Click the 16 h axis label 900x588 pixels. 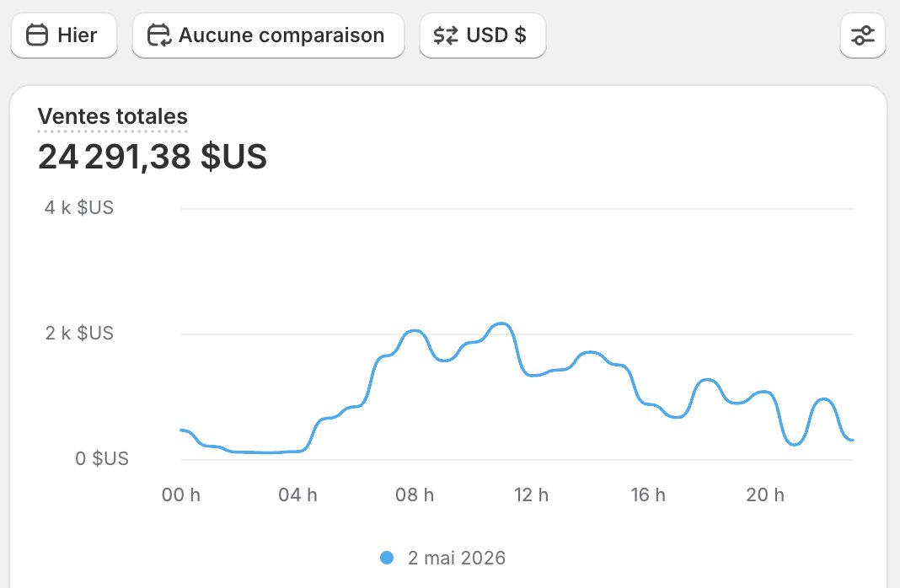(647, 494)
